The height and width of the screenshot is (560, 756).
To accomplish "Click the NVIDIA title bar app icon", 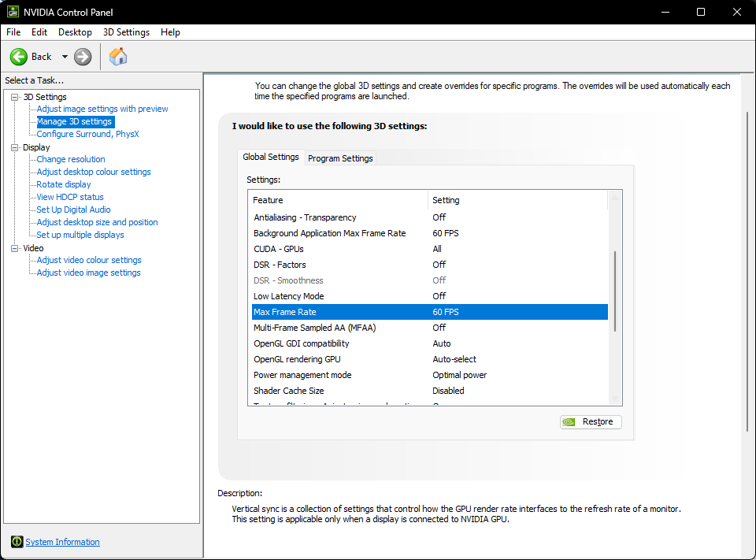I will tap(13, 12).
